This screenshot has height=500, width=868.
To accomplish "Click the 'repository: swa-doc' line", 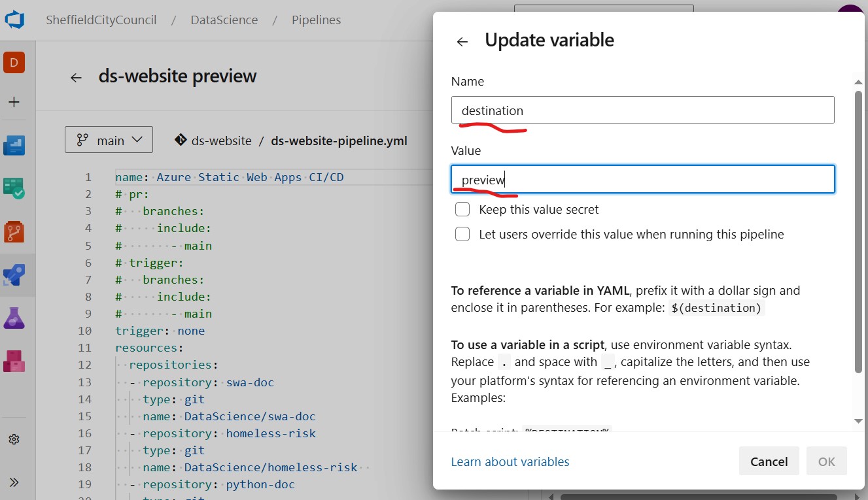I will click(x=202, y=382).
